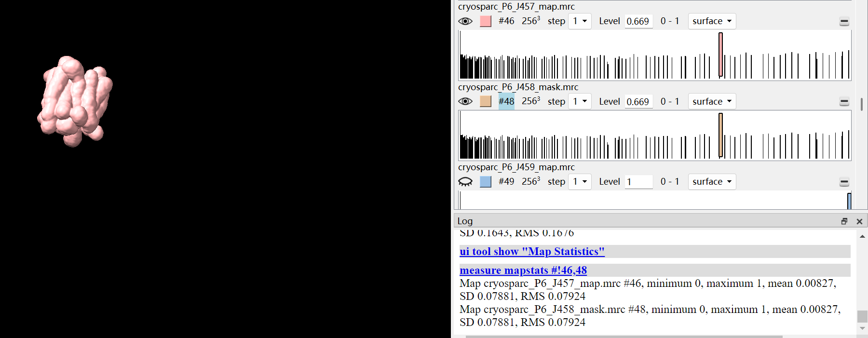868x338 pixels.
Task: Click pink color swatch for map #46
Action: pos(486,21)
